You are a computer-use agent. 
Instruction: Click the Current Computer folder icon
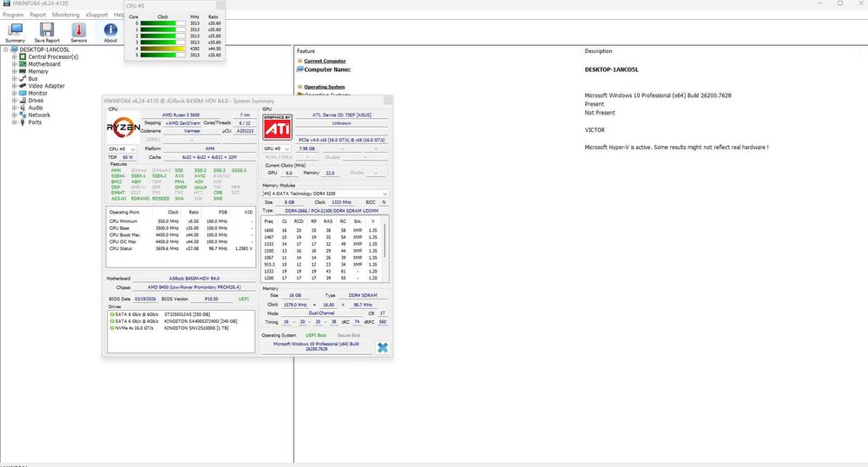pyautogui.click(x=299, y=61)
